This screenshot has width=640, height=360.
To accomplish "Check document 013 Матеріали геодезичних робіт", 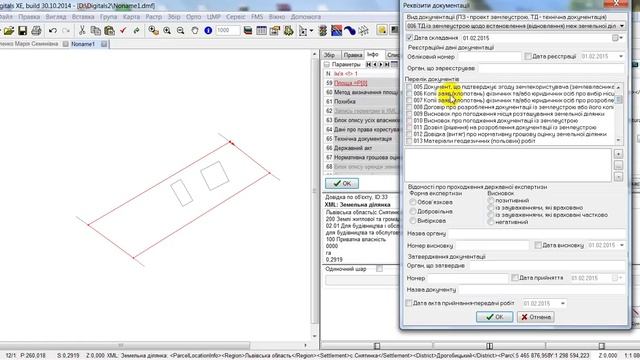I will 409,141.
